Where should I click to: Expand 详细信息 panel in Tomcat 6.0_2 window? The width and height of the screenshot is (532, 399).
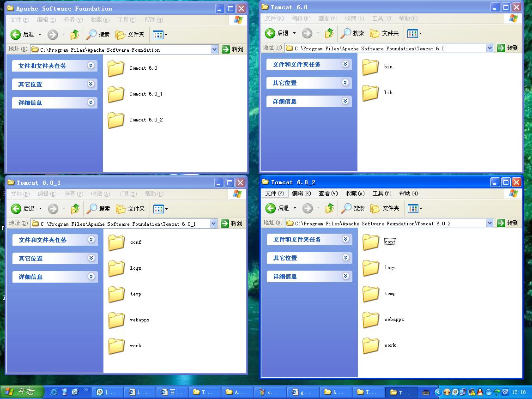tap(345, 276)
